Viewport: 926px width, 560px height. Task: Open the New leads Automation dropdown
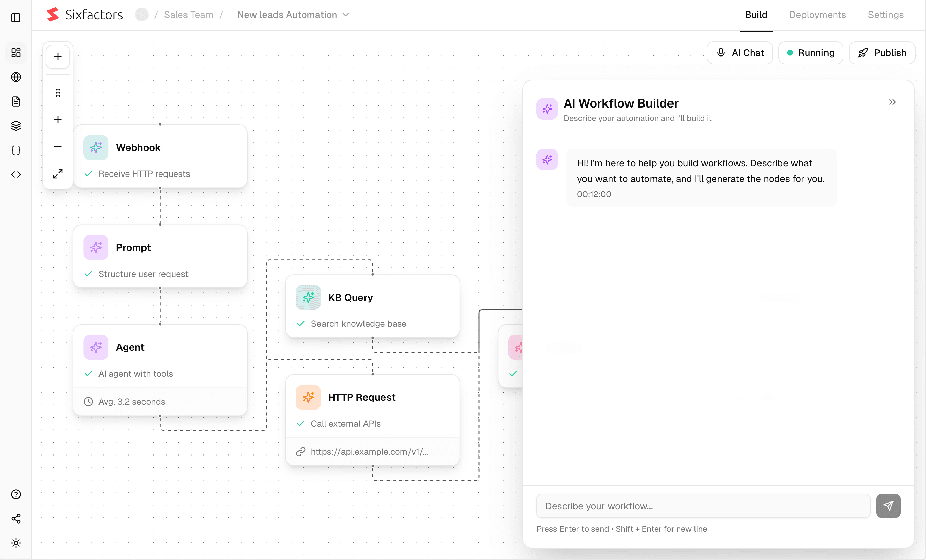click(x=293, y=15)
